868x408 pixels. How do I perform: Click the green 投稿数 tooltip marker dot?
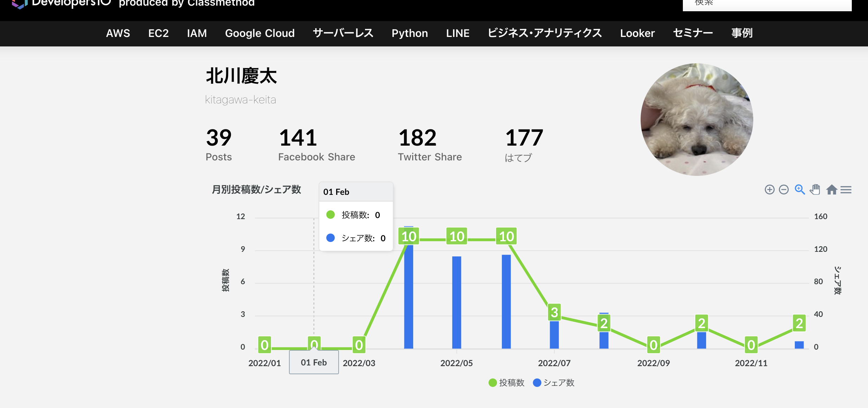[330, 215]
